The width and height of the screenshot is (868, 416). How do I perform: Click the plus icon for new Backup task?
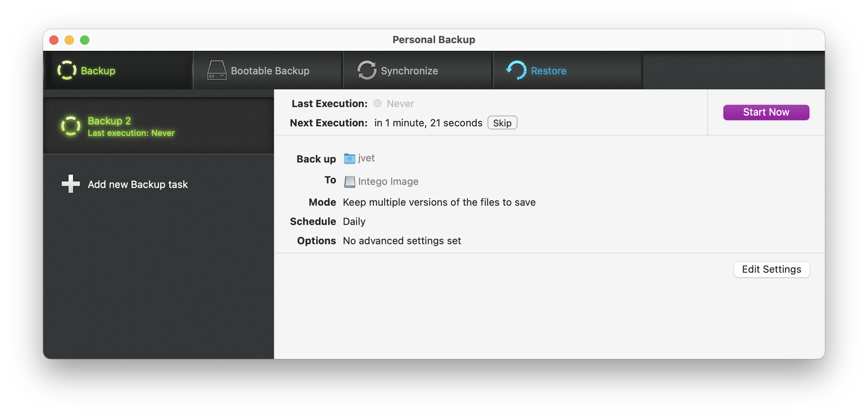click(71, 184)
